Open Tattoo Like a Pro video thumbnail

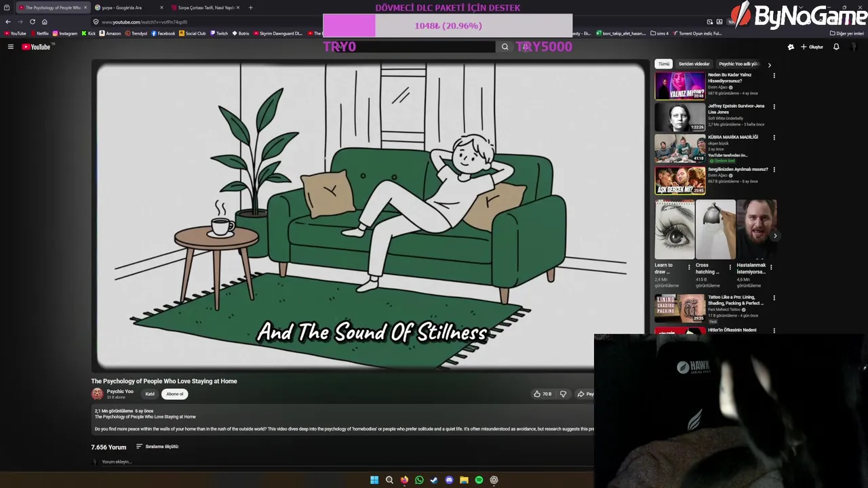pos(679,308)
